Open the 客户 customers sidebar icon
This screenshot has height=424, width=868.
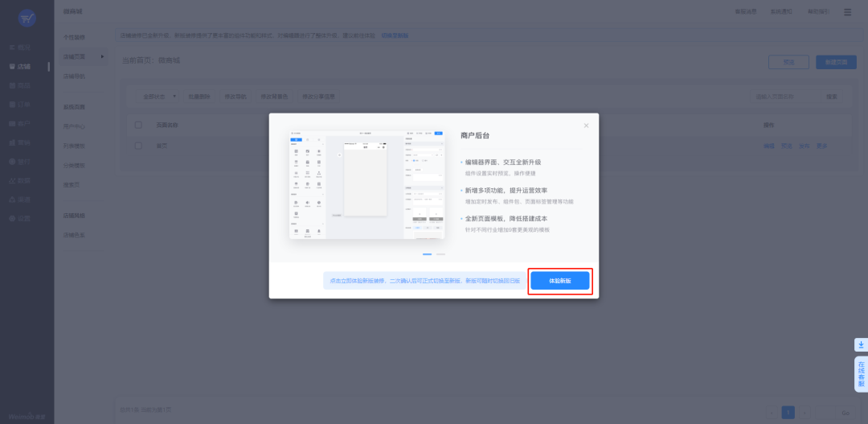point(12,123)
